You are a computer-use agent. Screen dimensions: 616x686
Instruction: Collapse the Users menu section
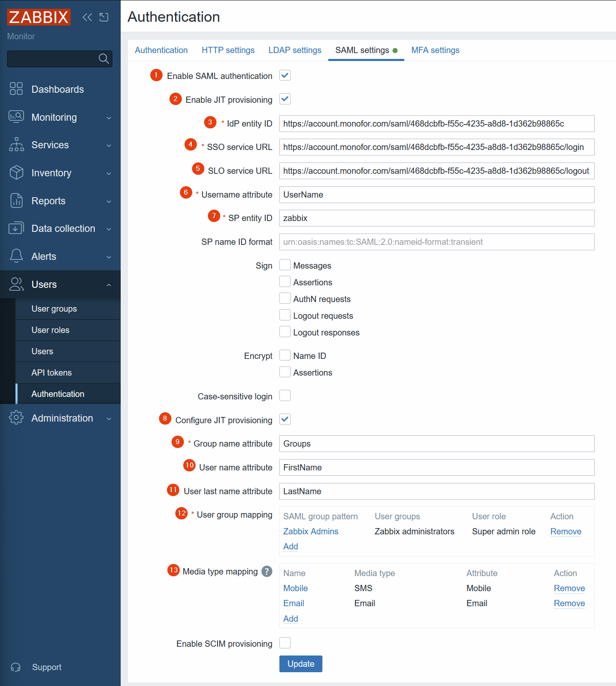(109, 285)
